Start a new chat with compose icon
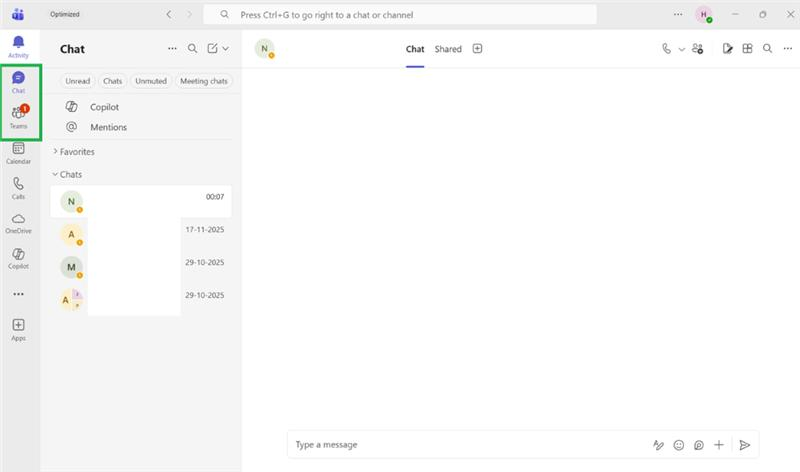This screenshot has width=800, height=472. tap(212, 48)
